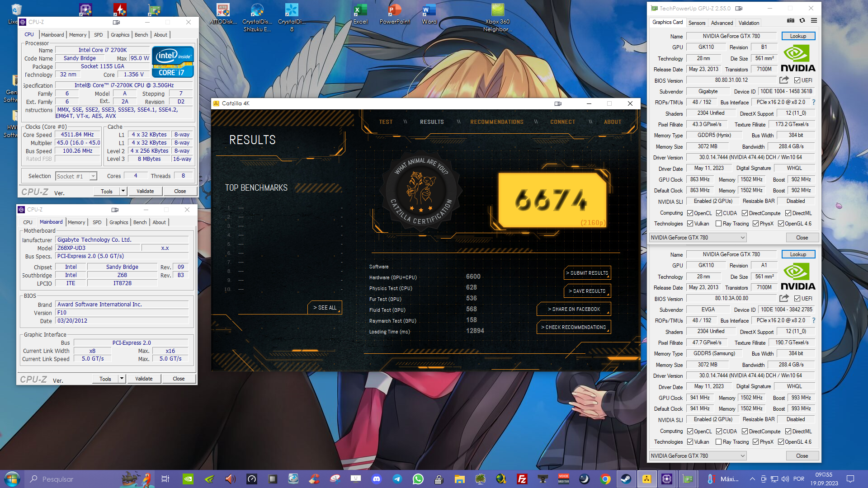Open FileZilla from the taskbar
The image size is (868, 488).
[x=522, y=479]
